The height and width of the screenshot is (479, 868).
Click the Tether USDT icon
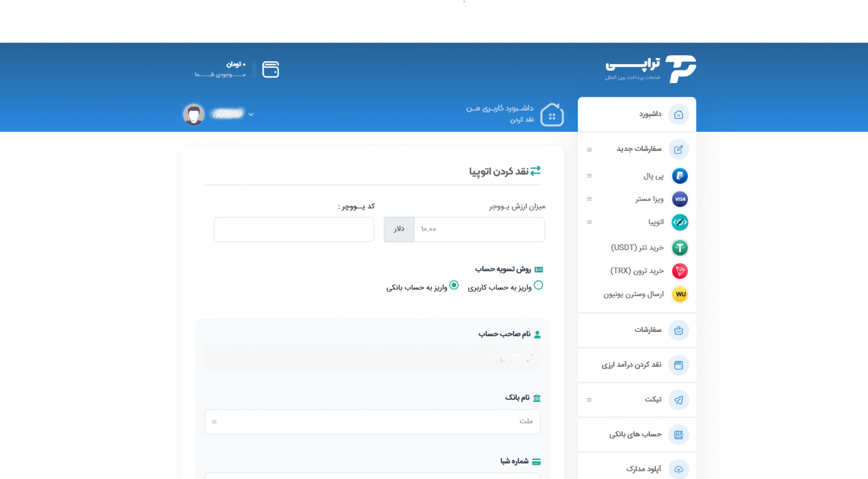pos(680,248)
